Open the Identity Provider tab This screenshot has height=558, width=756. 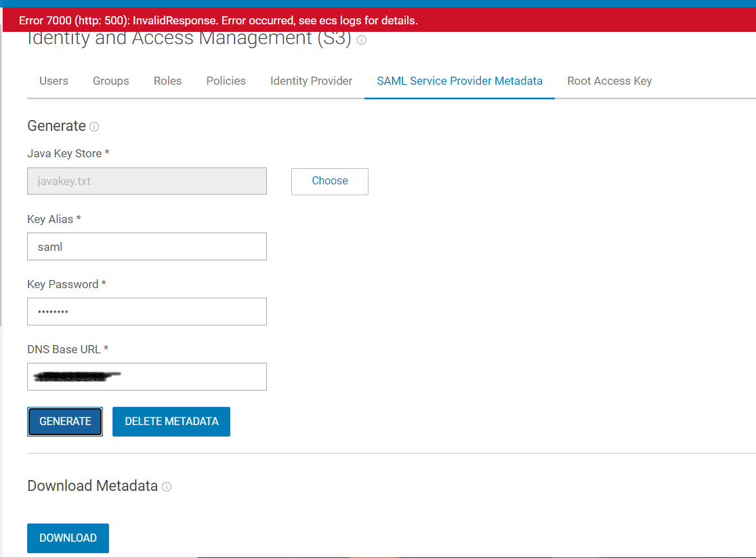click(x=311, y=81)
